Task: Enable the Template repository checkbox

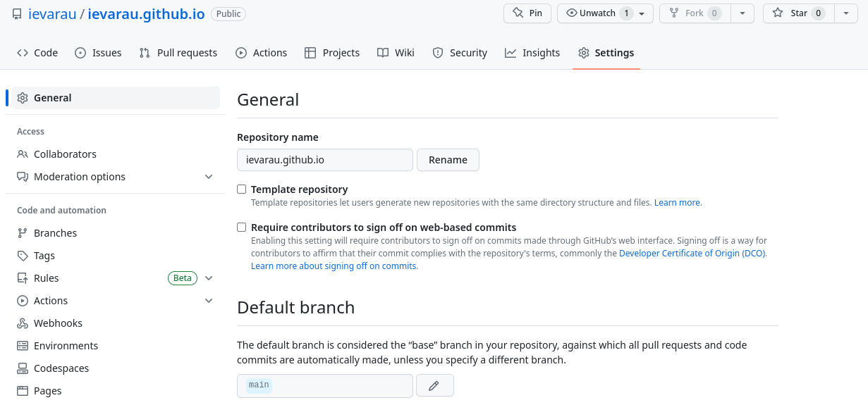Action: [x=242, y=189]
